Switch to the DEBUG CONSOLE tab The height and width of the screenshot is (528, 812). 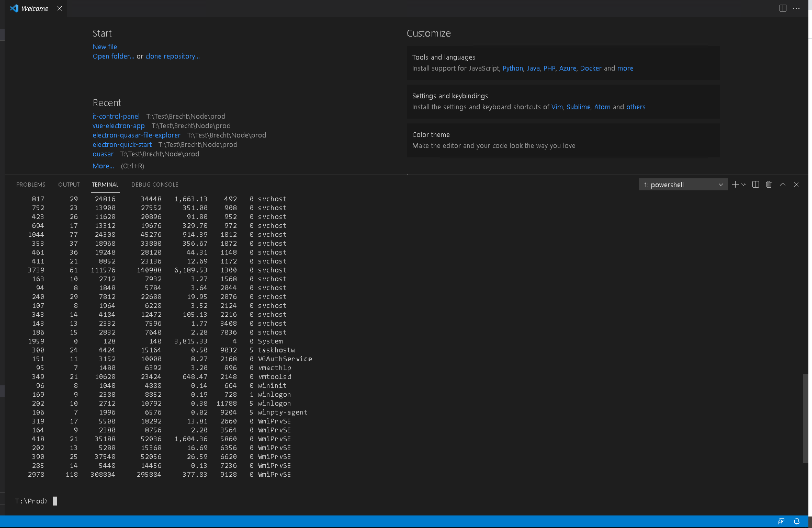point(154,184)
